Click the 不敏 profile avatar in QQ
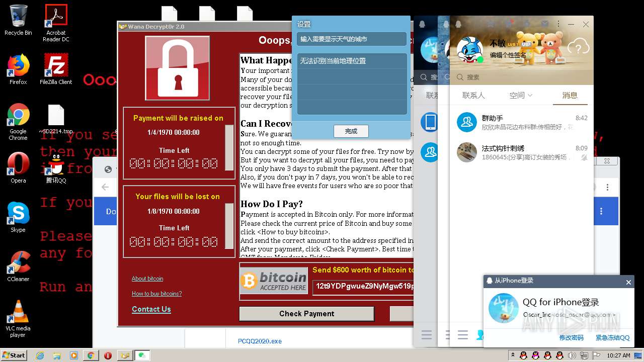644x362 pixels. pos(470,49)
